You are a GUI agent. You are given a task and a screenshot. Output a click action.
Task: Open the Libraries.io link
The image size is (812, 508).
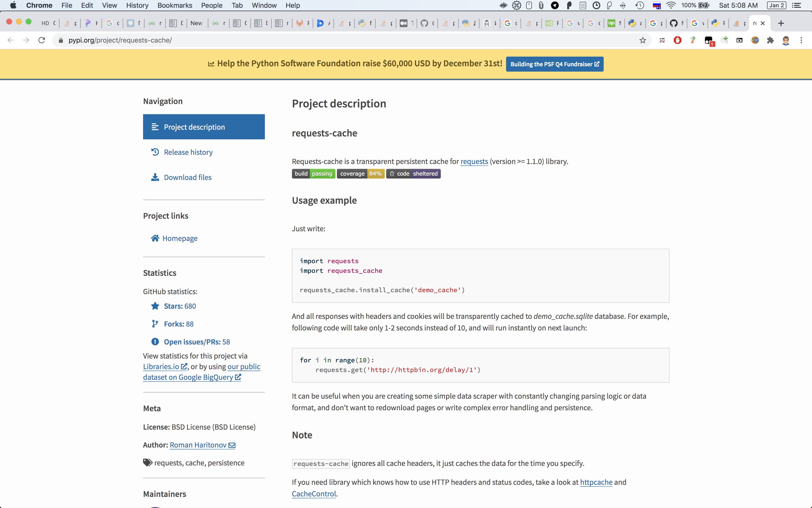pos(165,366)
